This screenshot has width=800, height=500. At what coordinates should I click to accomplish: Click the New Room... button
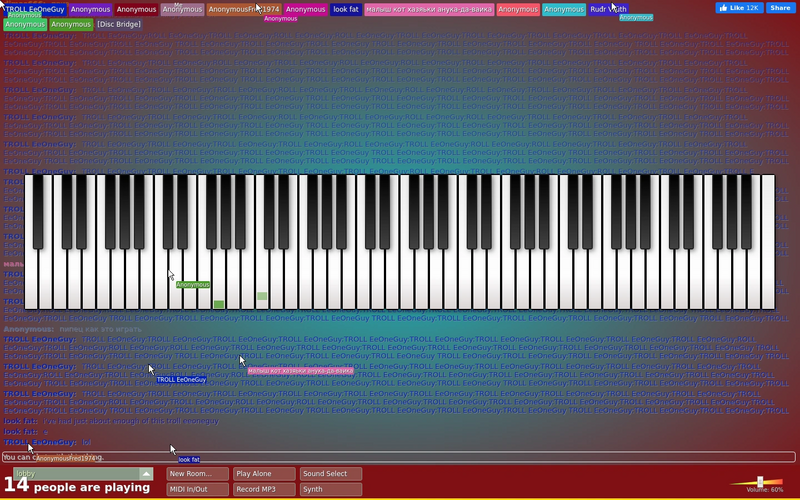pyautogui.click(x=197, y=474)
